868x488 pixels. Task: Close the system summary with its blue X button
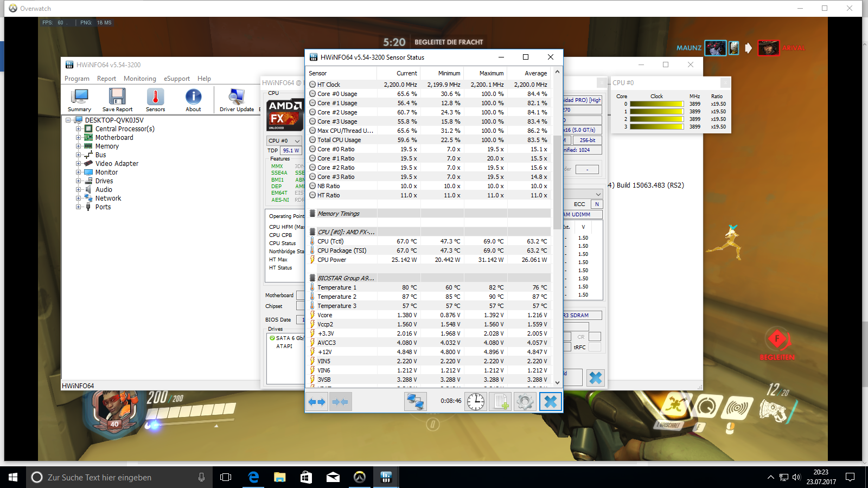pos(596,378)
